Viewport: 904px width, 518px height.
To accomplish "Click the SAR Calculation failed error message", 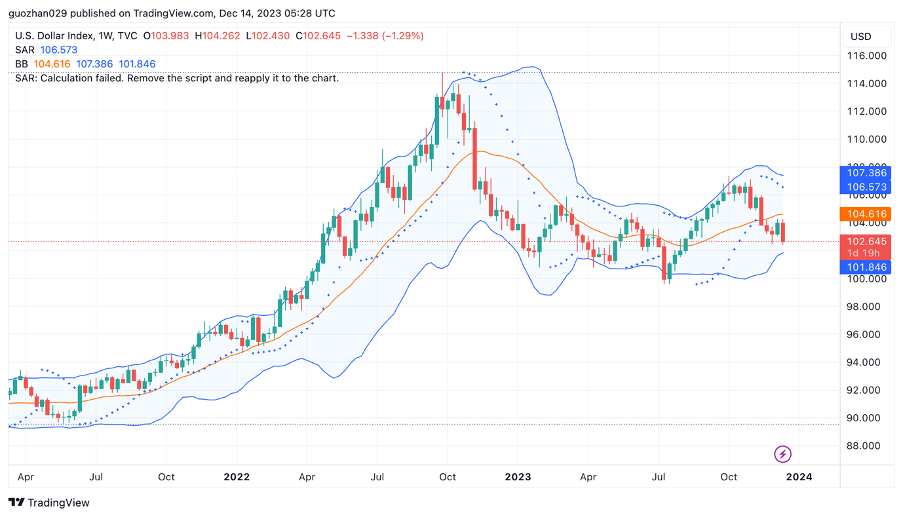I will tap(177, 78).
